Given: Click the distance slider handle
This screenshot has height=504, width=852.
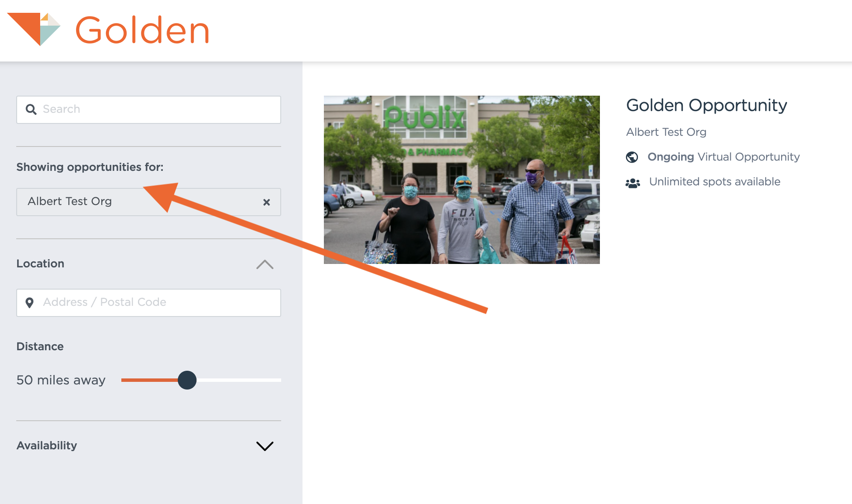Looking at the screenshot, I should tap(187, 380).
